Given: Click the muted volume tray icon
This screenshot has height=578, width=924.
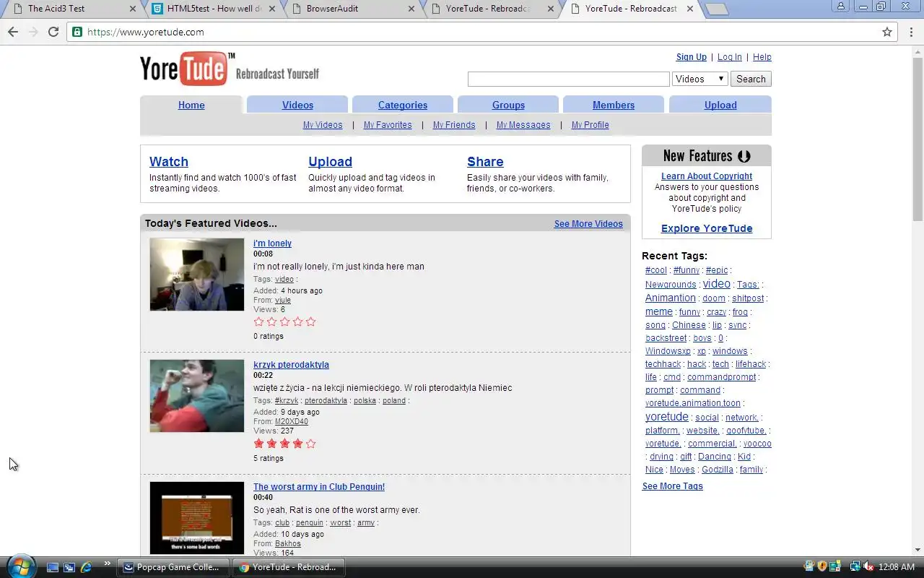Looking at the screenshot, I should click(x=868, y=566).
